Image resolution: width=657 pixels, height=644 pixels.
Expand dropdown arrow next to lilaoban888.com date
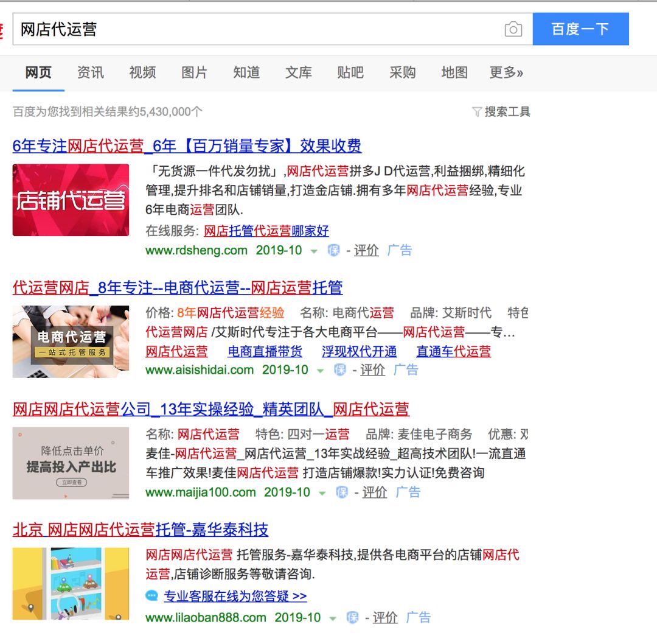(x=333, y=619)
